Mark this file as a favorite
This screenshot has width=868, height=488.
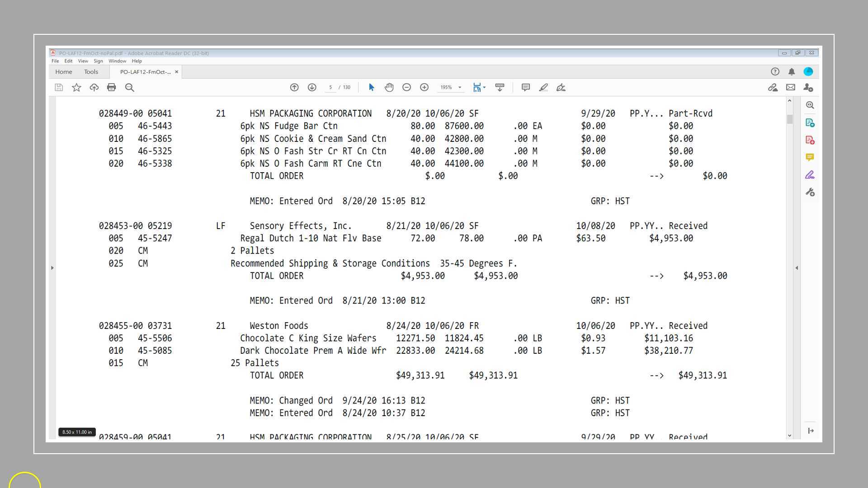pyautogui.click(x=76, y=87)
